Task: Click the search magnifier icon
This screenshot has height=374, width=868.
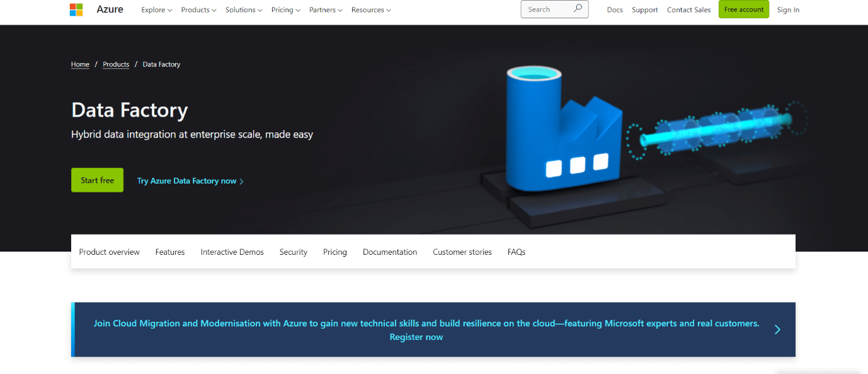Action: (578, 9)
